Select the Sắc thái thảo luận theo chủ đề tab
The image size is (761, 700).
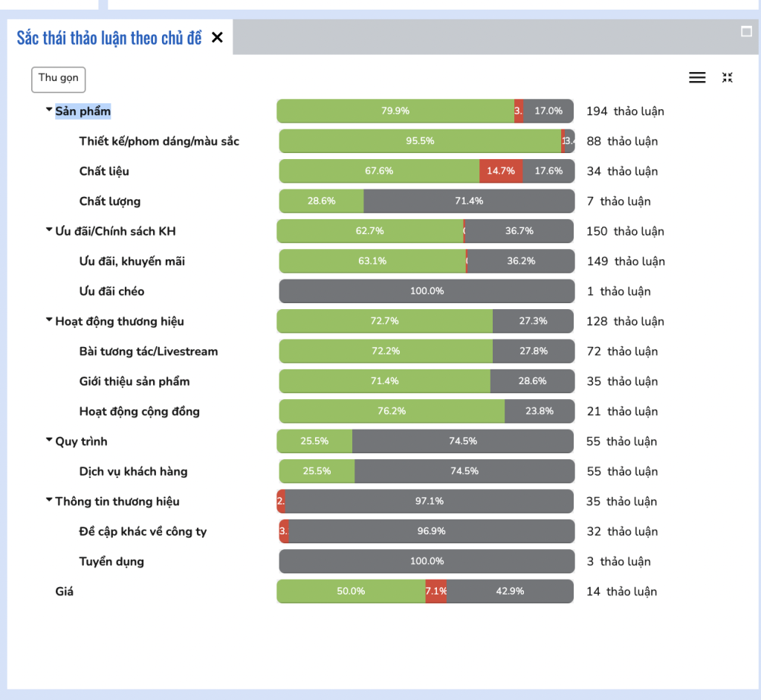109,38
